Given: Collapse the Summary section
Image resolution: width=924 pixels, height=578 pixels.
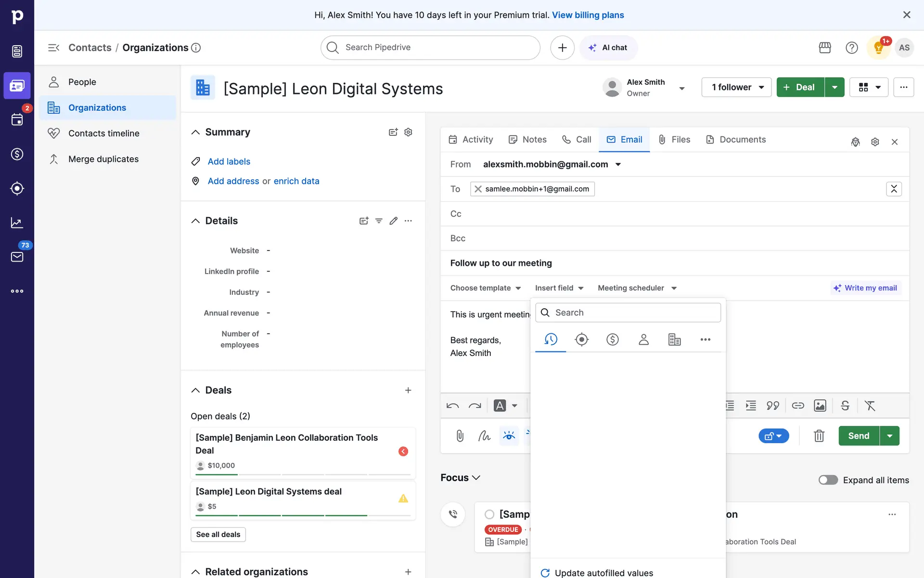Looking at the screenshot, I should (x=195, y=132).
